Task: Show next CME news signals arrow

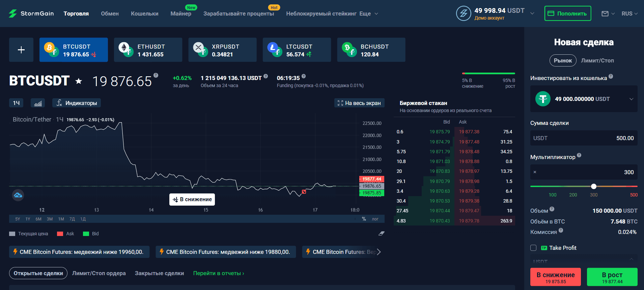Action: click(x=379, y=252)
